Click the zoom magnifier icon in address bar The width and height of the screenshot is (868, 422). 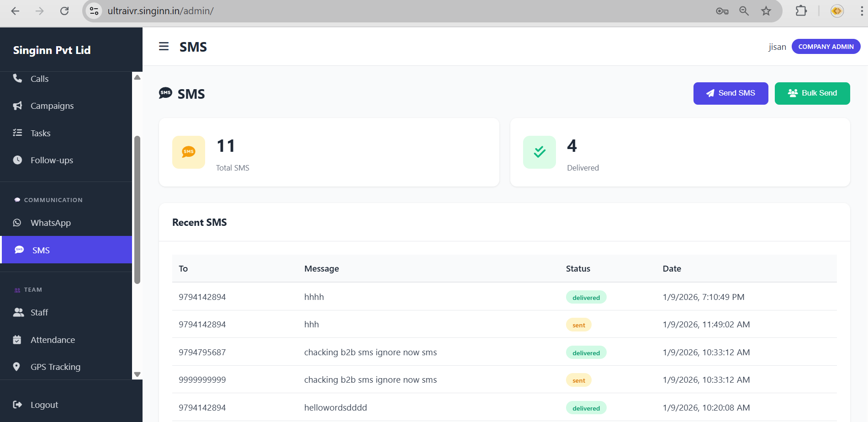(x=744, y=11)
